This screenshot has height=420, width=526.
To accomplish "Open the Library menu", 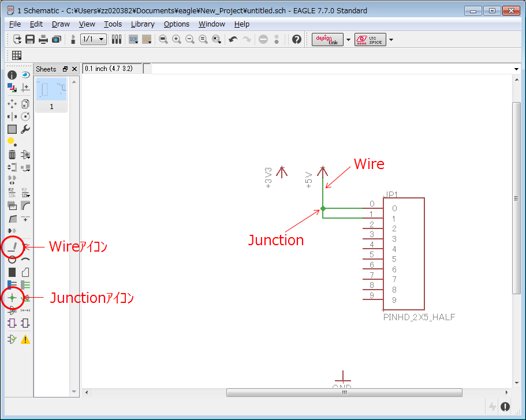I will [x=143, y=24].
